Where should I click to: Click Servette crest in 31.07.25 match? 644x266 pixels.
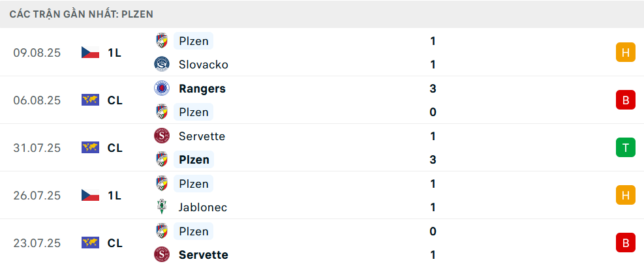[162, 136]
